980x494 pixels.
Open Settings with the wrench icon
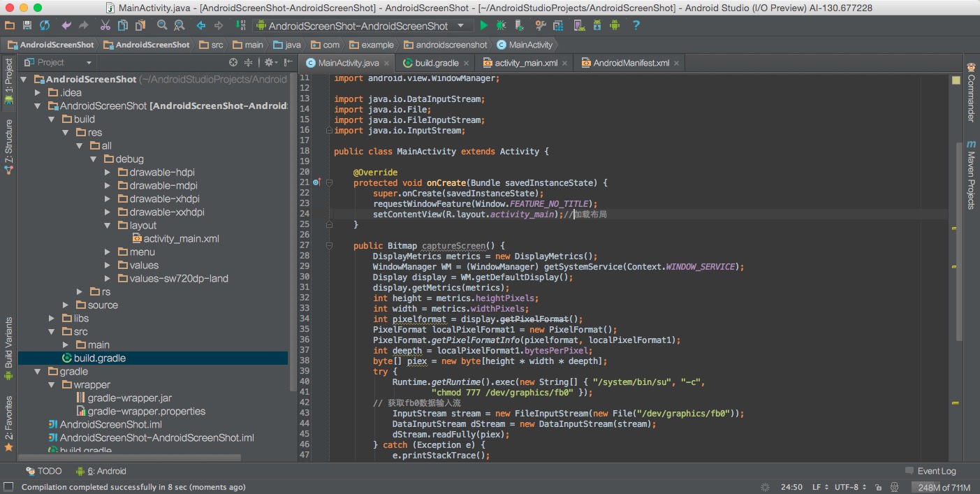pos(541,25)
